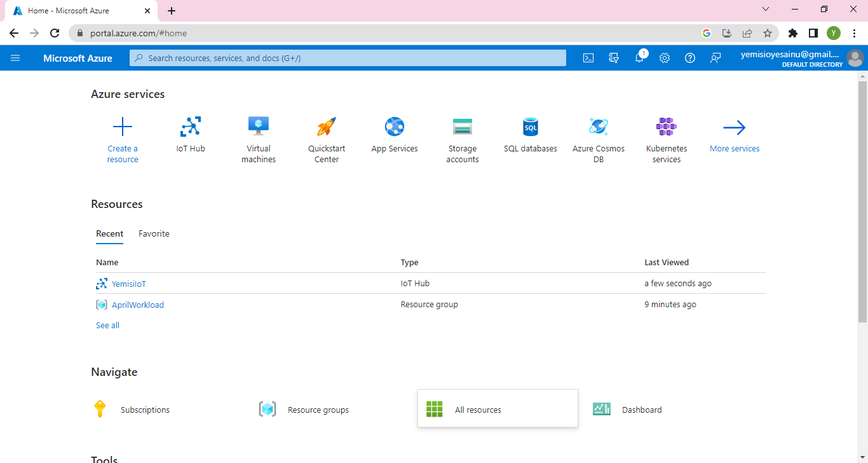The width and height of the screenshot is (868, 463).
Task: Open the portal settings gear
Action: pyautogui.click(x=665, y=58)
